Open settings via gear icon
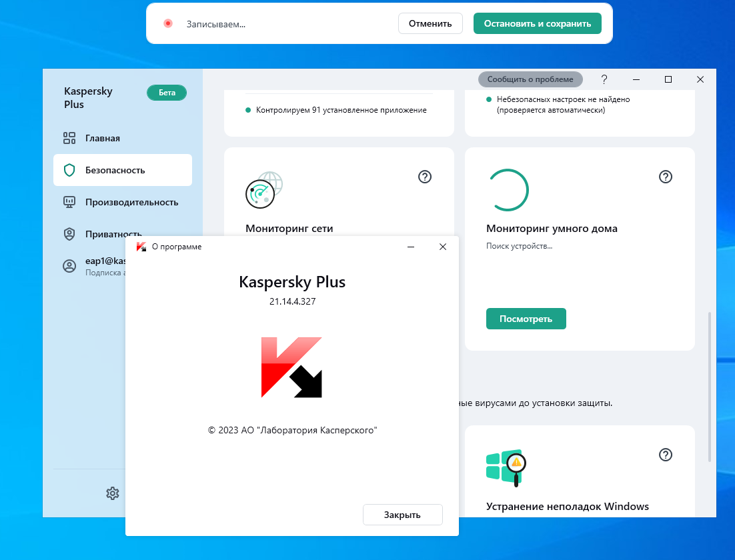The width and height of the screenshot is (735, 560). pos(113,493)
